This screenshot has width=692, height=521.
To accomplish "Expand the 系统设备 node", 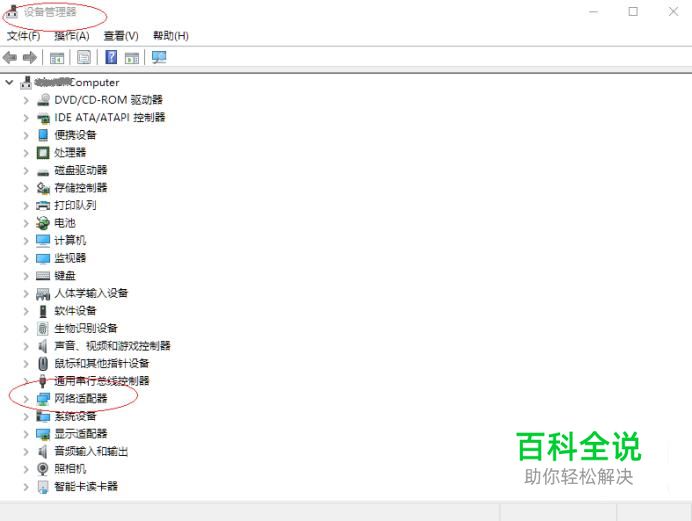I will tap(26, 416).
